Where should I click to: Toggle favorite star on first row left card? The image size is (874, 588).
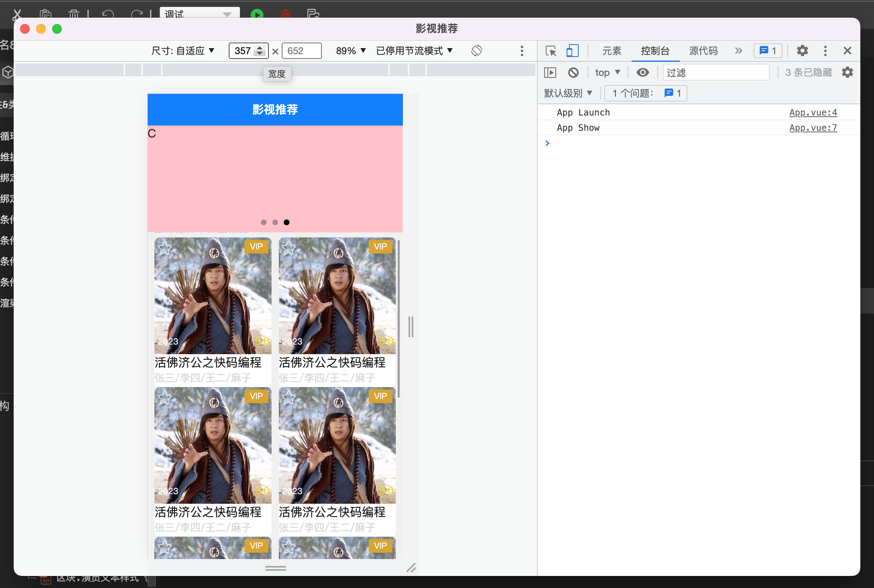click(x=165, y=248)
